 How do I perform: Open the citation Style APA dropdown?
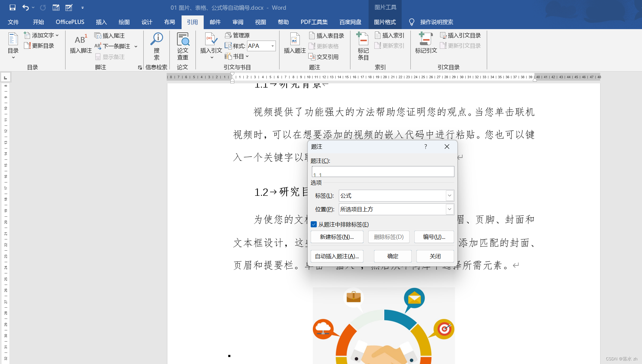point(273,46)
